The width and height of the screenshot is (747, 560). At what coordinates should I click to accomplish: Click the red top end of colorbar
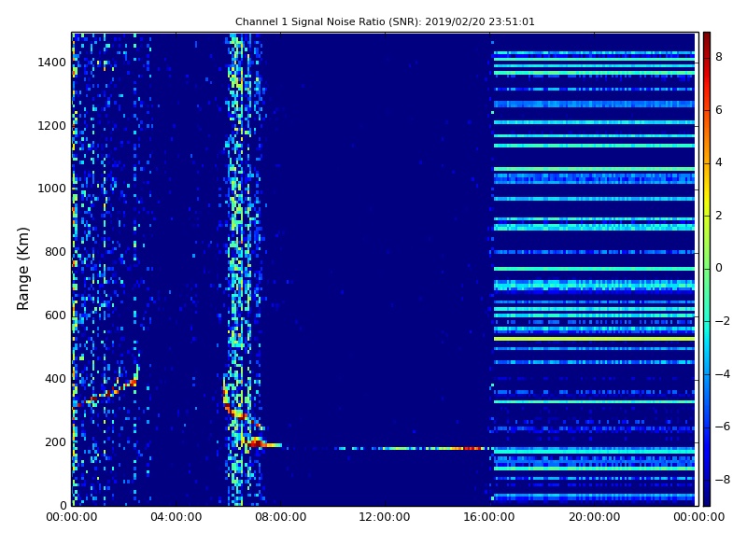[x=707, y=38]
